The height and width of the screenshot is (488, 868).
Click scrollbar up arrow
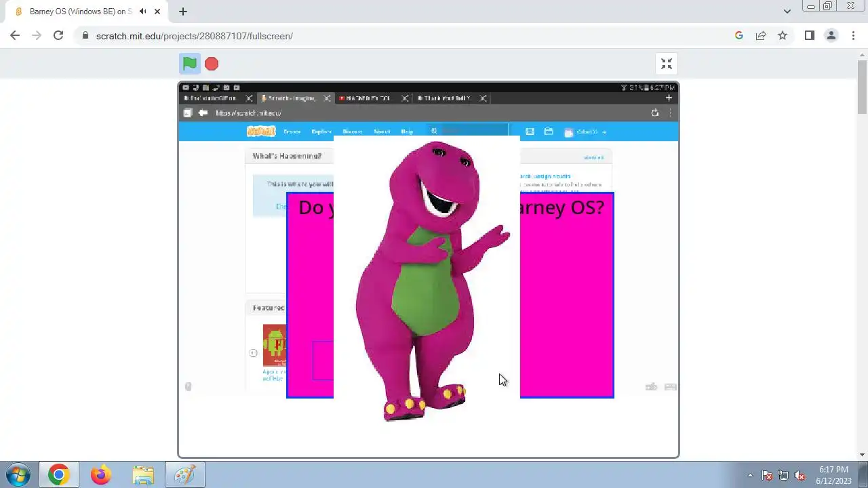[863, 54]
